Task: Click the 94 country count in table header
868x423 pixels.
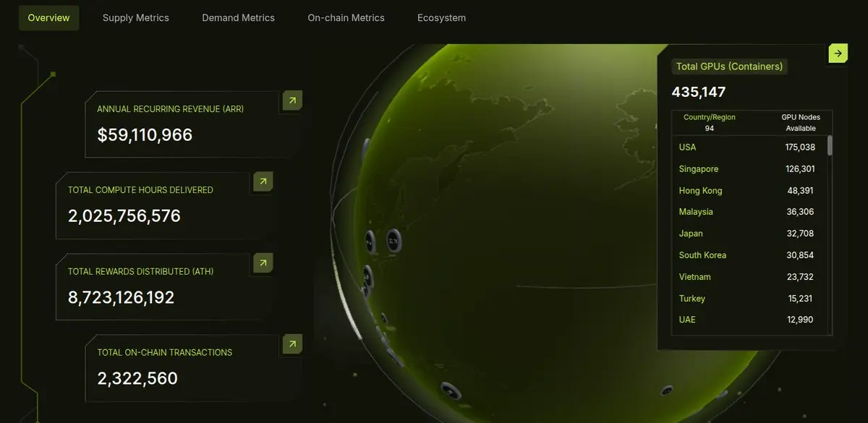Action: click(x=710, y=128)
